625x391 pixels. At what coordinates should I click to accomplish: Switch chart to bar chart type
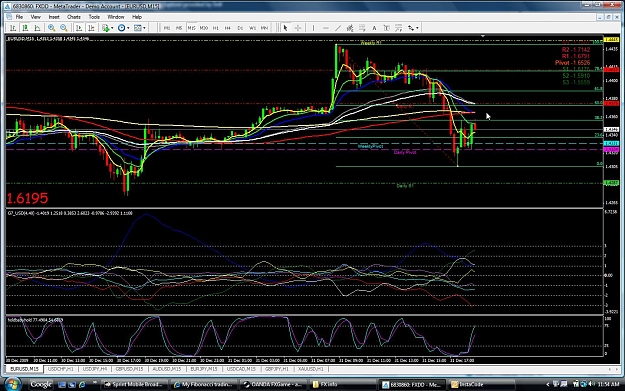13,28
